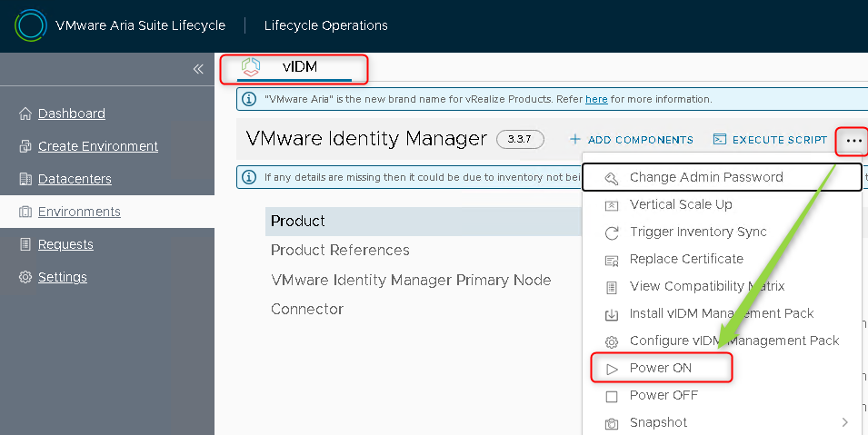Click the VMware Identity Manager heading
Image resolution: width=868 pixels, height=435 pixels.
coord(366,138)
